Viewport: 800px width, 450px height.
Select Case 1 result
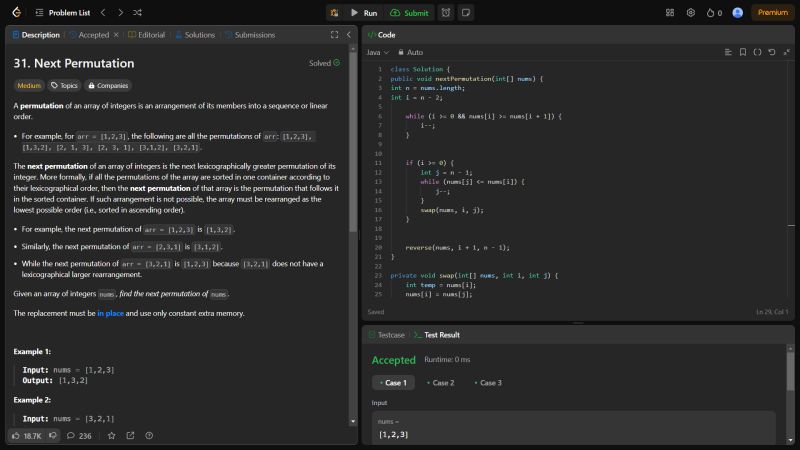point(393,383)
